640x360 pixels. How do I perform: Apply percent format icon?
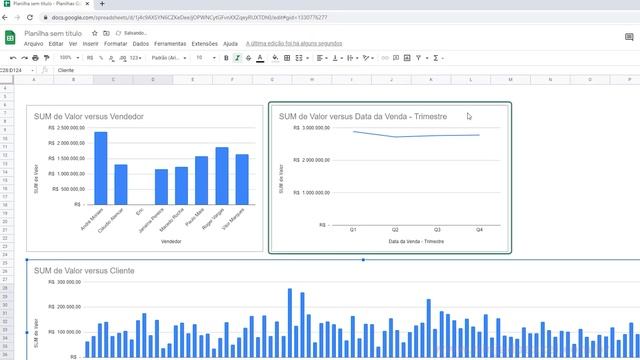(x=101, y=58)
